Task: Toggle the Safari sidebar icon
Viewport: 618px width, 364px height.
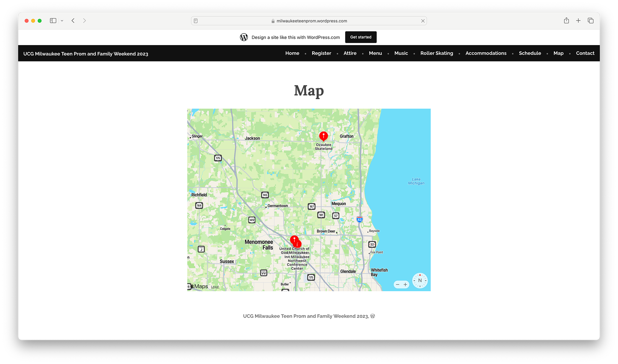Action: (x=53, y=21)
